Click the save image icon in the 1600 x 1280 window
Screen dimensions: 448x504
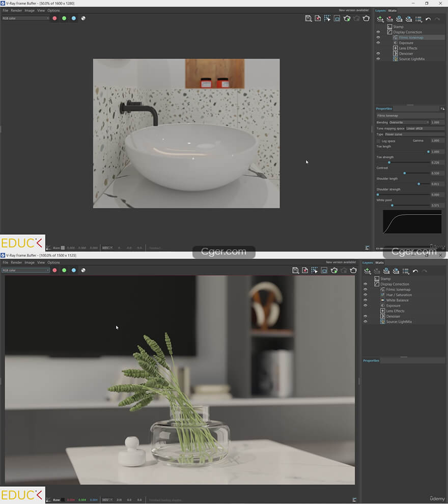click(308, 18)
